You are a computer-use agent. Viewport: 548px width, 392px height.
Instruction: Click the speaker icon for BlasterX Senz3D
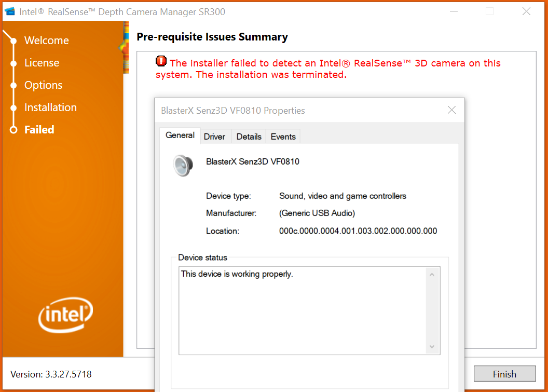(183, 165)
